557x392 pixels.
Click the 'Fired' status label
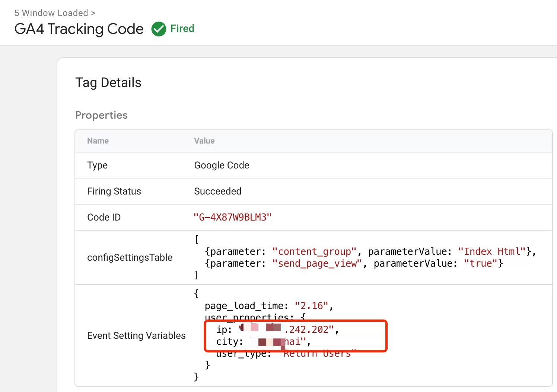[182, 29]
